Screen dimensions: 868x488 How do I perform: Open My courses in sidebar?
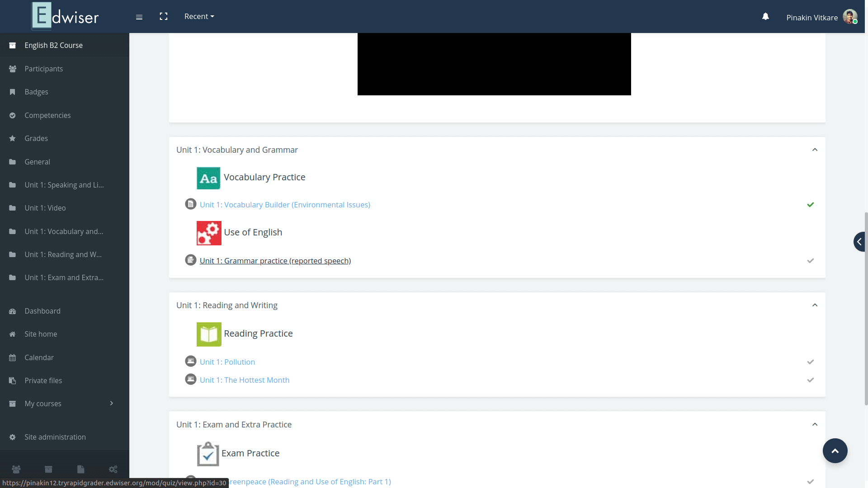pos(43,404)
